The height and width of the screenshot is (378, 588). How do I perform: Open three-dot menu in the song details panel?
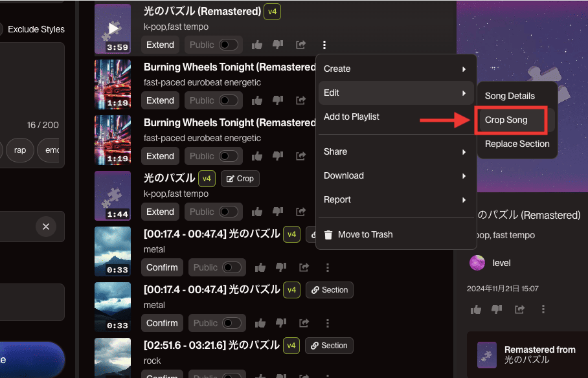click(543, 309)
